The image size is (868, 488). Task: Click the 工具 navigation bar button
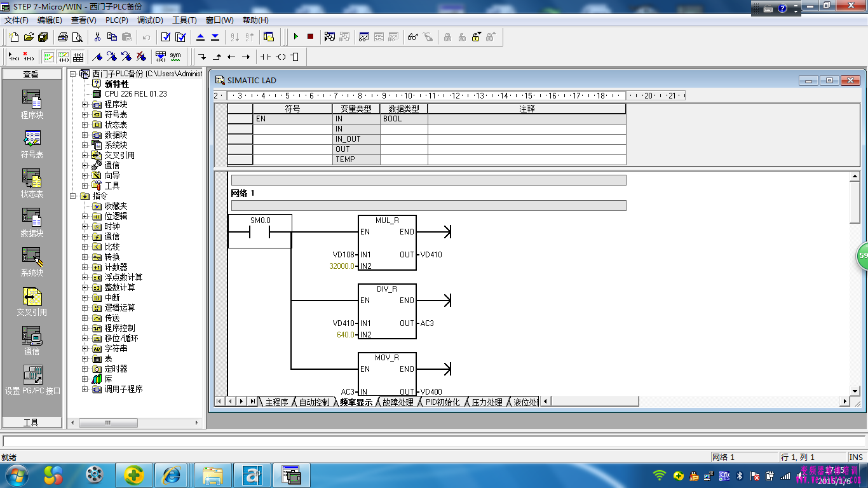pos(32,423)
